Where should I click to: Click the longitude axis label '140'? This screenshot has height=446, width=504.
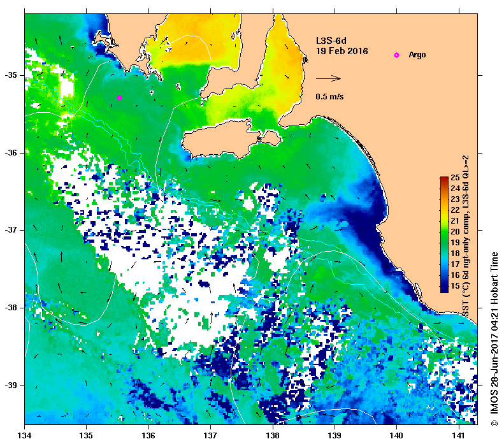[x=397, y=436]
